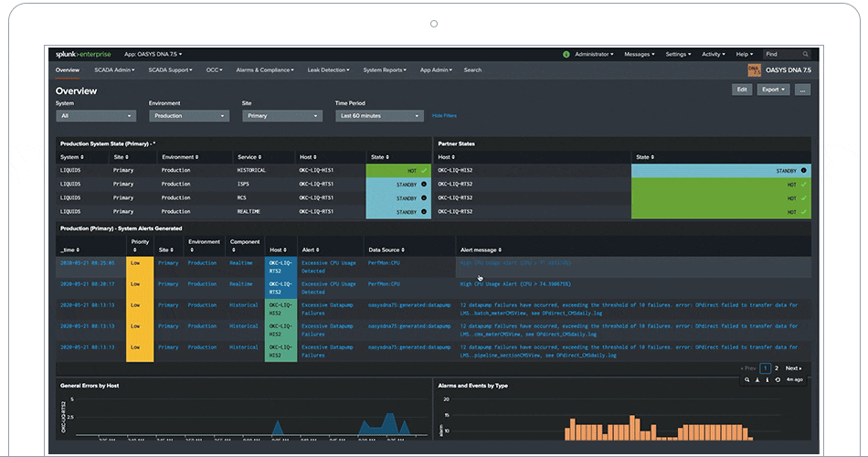Open search icon in alerts panel toolbar
Image resolution: width=868 pixels, height=457 pixels.
[x=746, y=379]
